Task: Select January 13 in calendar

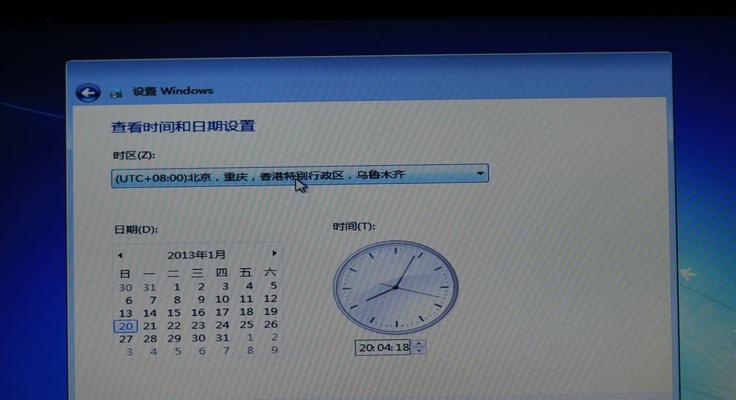Action: click(x=125, y=314)
